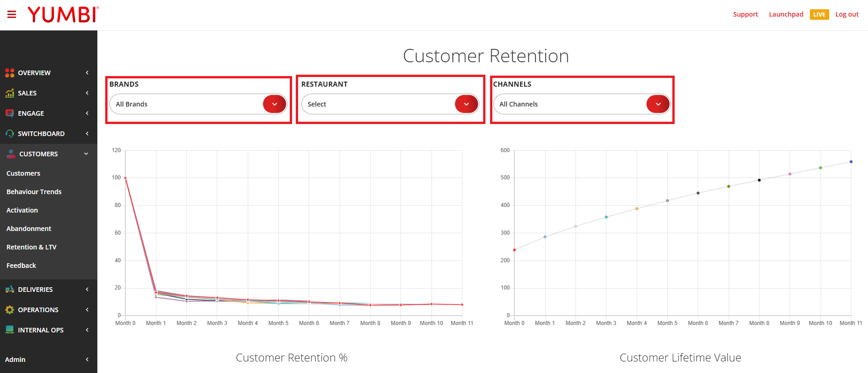868x373 pixels.
Task: Expand the Internal Ops menu chevron
Action: [87, 330]
